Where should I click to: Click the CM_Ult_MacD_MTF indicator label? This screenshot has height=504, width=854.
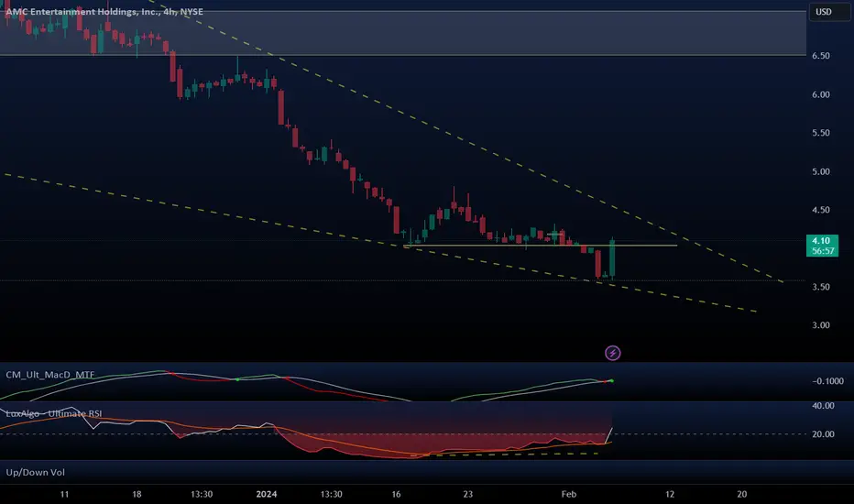(50, 375)
